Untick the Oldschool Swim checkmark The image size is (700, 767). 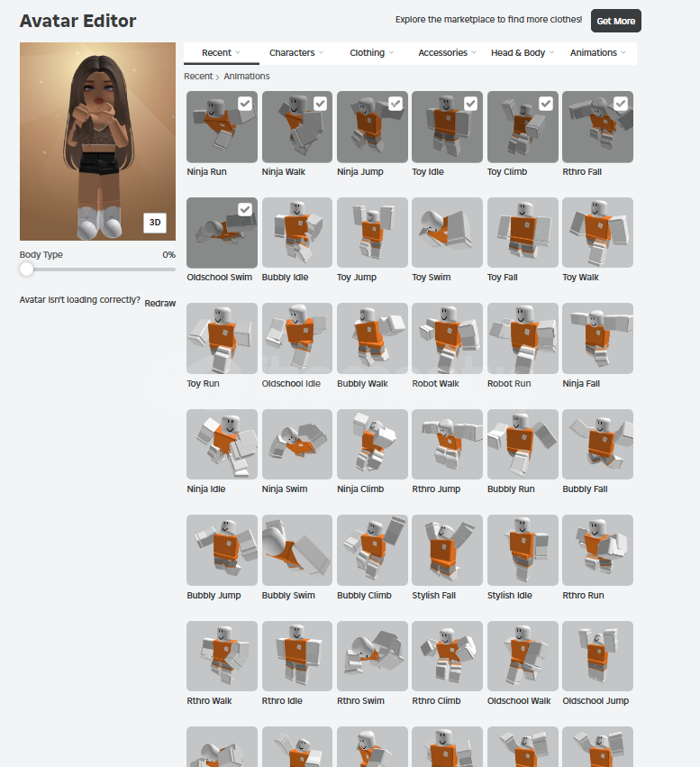click(x=245, y=210)
